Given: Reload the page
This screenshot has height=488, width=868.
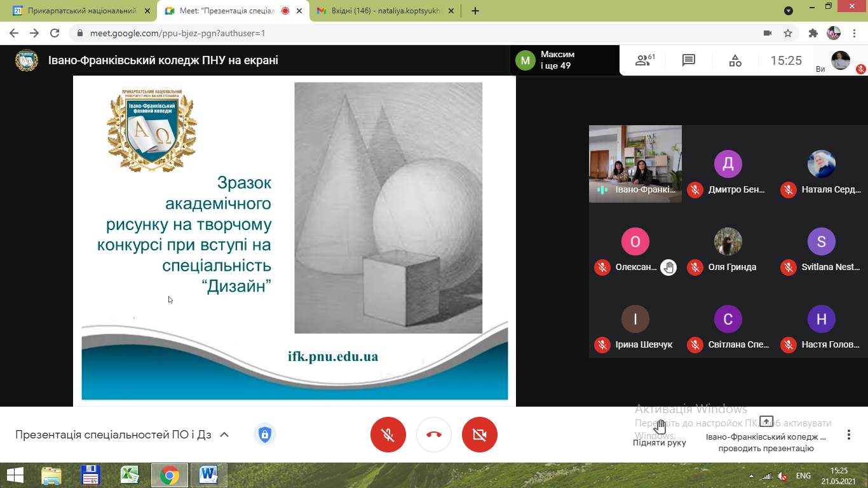Looking at the screenshot, I should 55,33.
